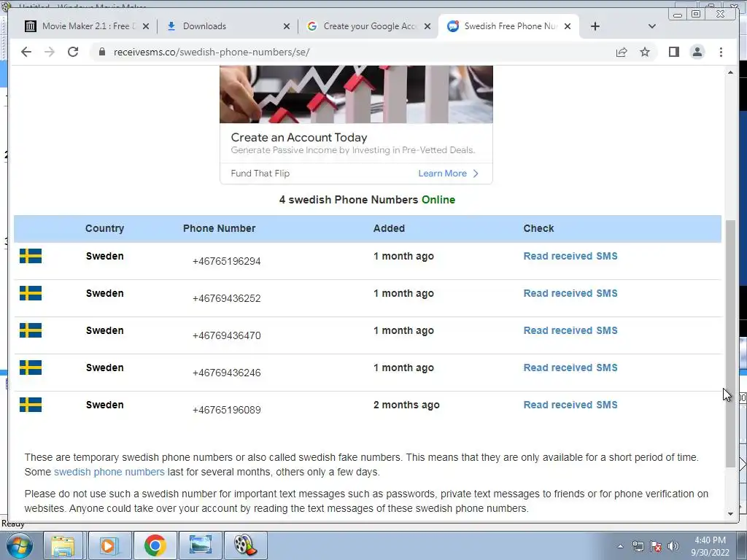Screen dimensions: 747x560
Task: Open Read received SMS for +46769436246
Action: [570, 367]
